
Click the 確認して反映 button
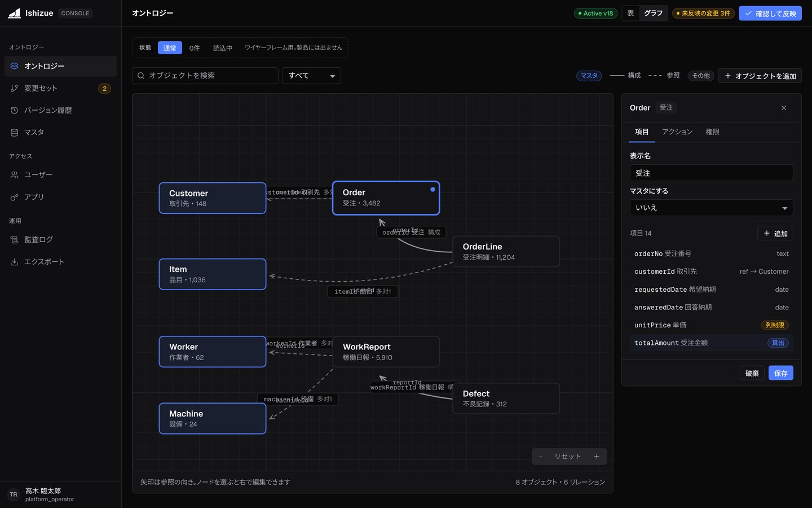point(770,13)
